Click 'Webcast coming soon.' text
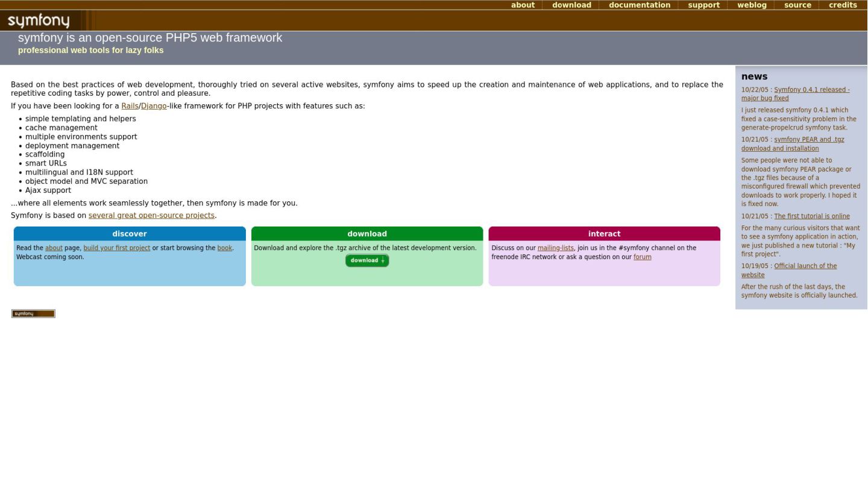Screen dimensions: 868x488 click(x=50, y=257)
